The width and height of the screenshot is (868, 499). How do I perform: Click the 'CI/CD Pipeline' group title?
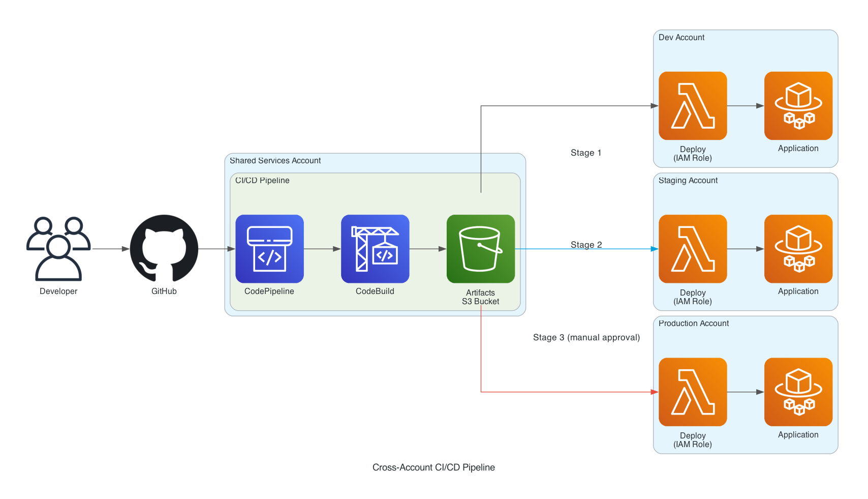[262, 181]
